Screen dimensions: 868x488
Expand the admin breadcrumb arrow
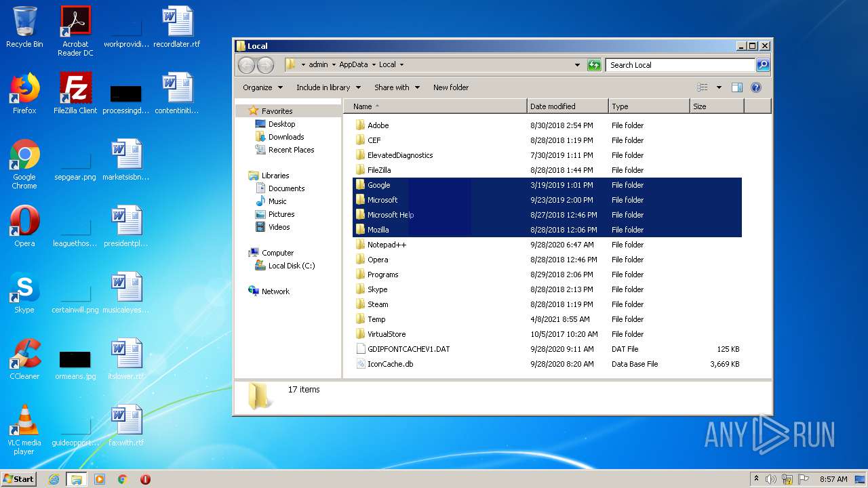coord(334,65)
